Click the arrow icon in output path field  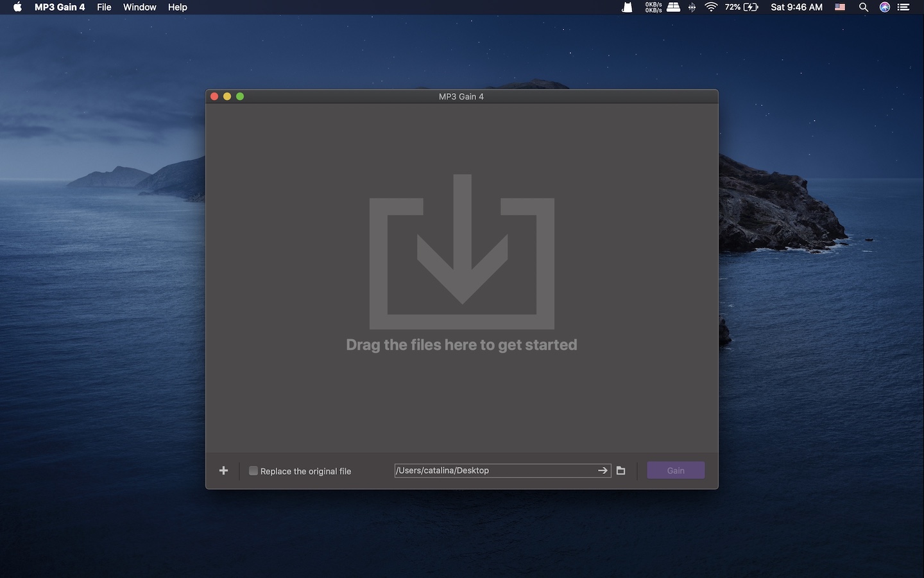coord(603,471)
